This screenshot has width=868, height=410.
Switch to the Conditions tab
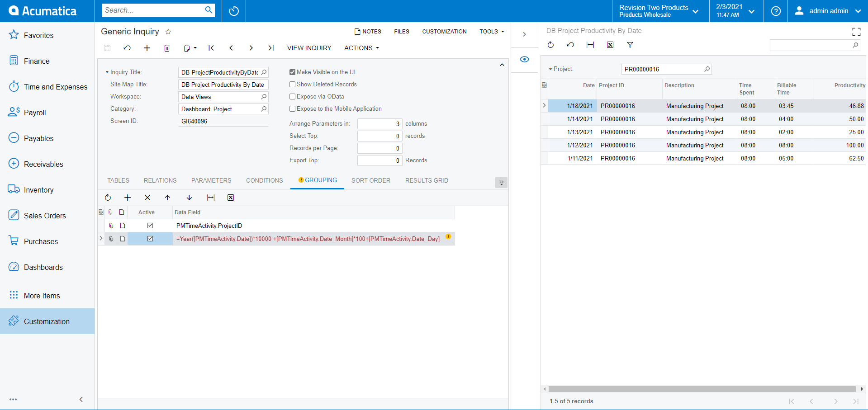tap(265, 180)
